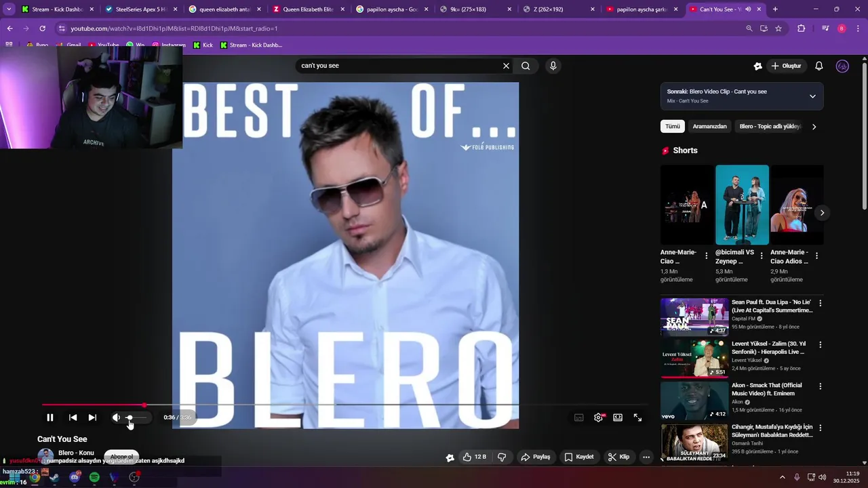Screen dimensions: 868x488
Task: Open a new browser tab
Action: tap(775, 9)
